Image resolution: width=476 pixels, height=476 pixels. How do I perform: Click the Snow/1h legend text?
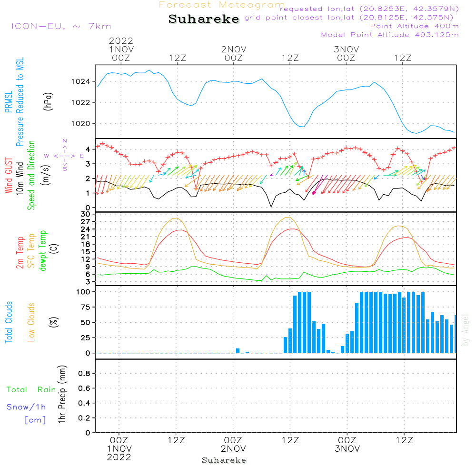26,407
